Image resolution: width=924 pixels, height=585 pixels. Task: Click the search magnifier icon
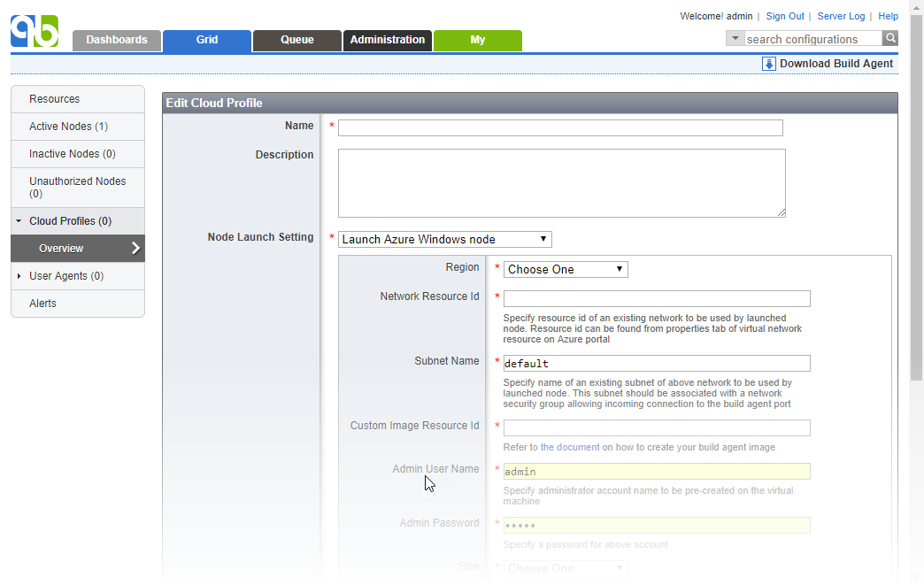(890, 38)
